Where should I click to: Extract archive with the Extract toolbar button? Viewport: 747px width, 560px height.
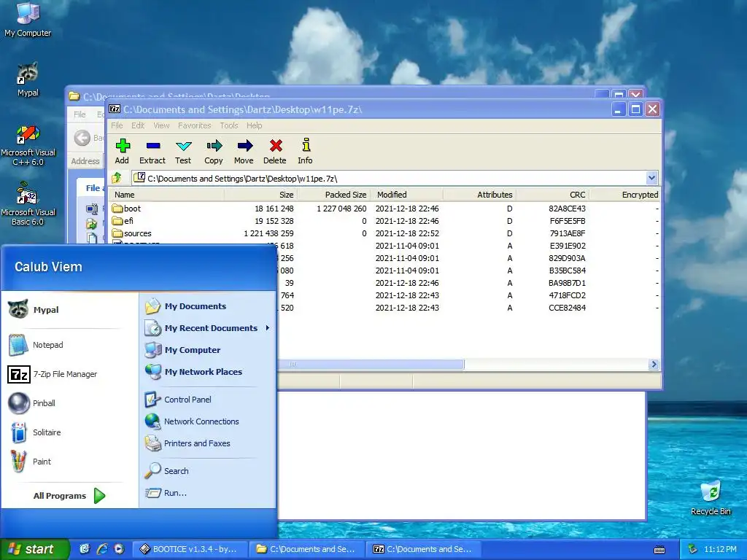pyautogui.click(x=152, y=152)
